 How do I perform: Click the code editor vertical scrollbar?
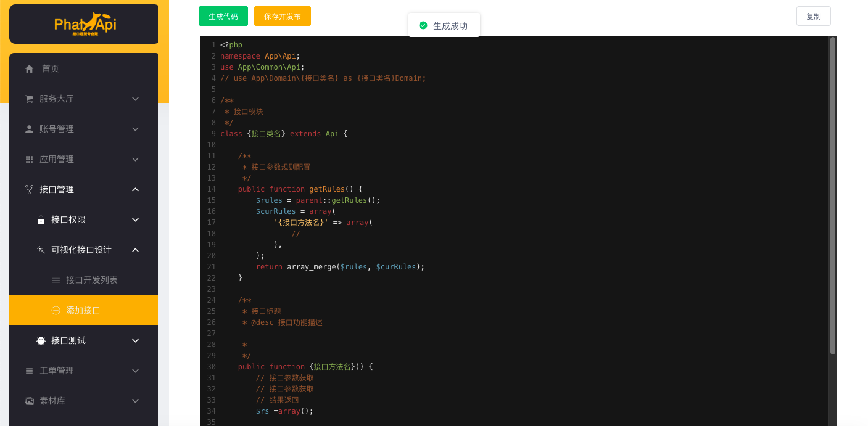833,196
